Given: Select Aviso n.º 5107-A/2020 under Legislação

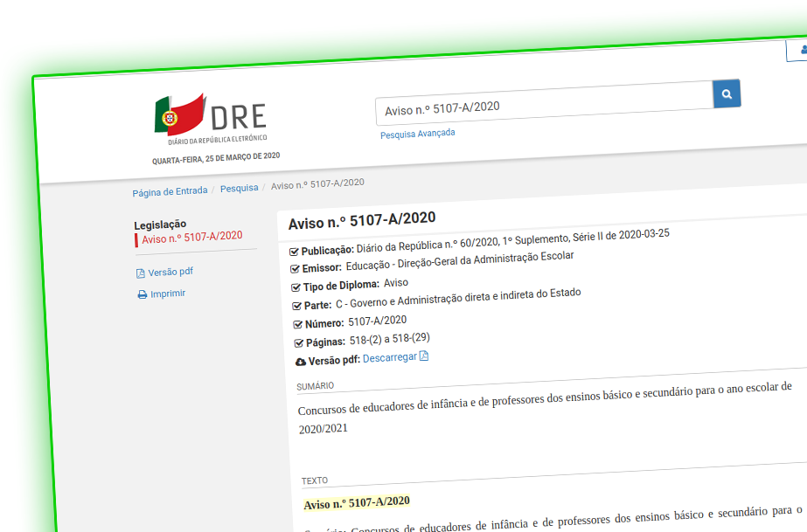Looking at the screenshot, I should [x=190, y=236].
